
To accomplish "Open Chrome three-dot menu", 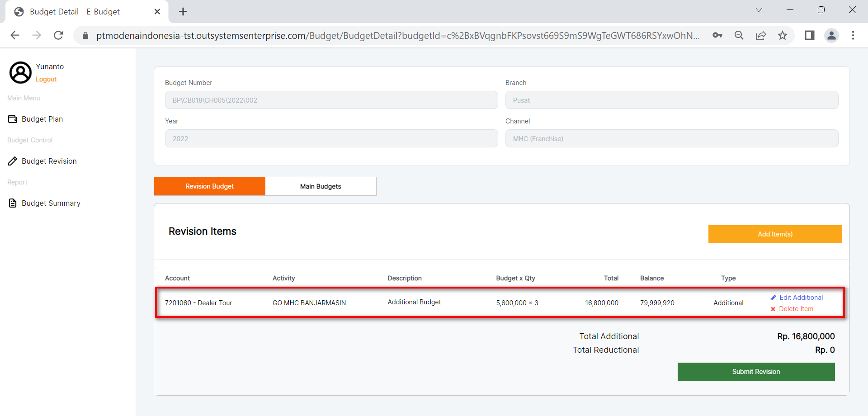I will (x=853, y=35).
